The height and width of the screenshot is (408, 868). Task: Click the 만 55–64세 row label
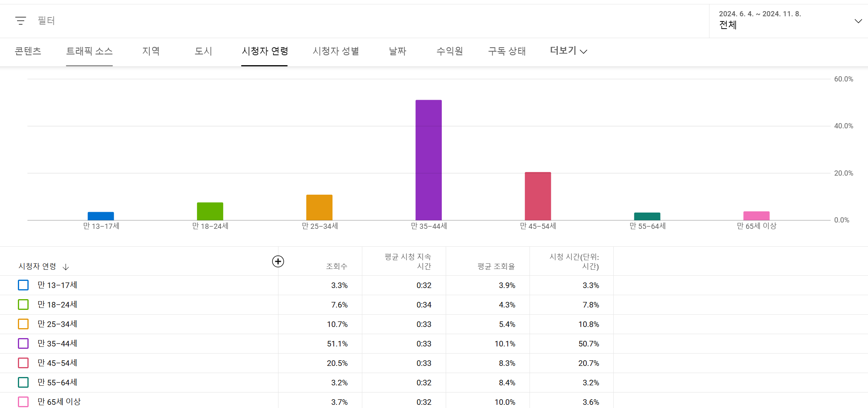point(58,383)
